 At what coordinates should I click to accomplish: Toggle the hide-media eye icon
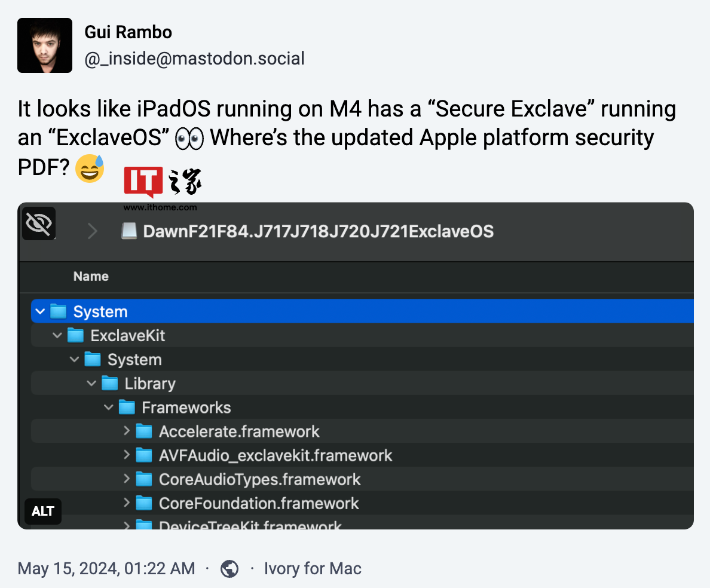click(x=39, y=223)
